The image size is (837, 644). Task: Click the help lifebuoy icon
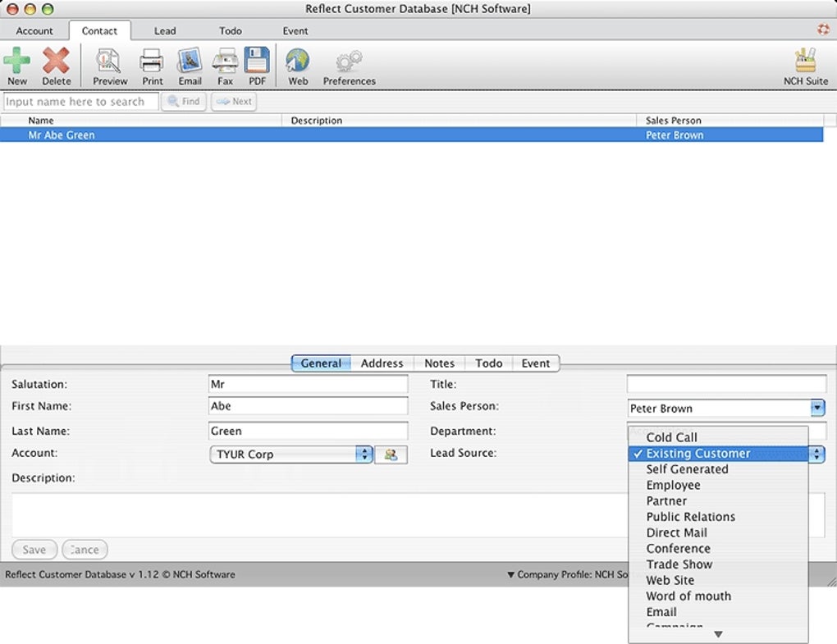click(823, 30)
